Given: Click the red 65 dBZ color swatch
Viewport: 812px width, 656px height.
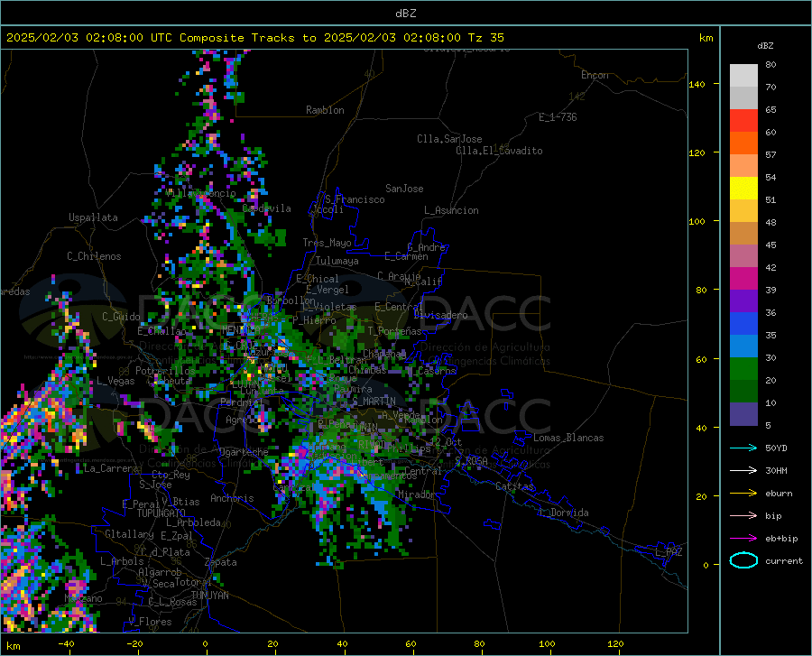Looking at the screenshot, I should (x=743, y=121).
